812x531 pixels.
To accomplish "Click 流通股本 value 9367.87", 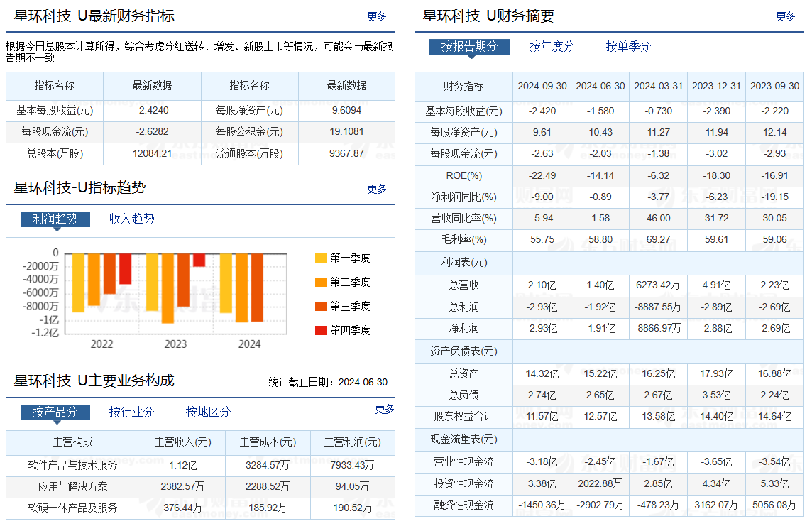I will (x=347, y=153).
